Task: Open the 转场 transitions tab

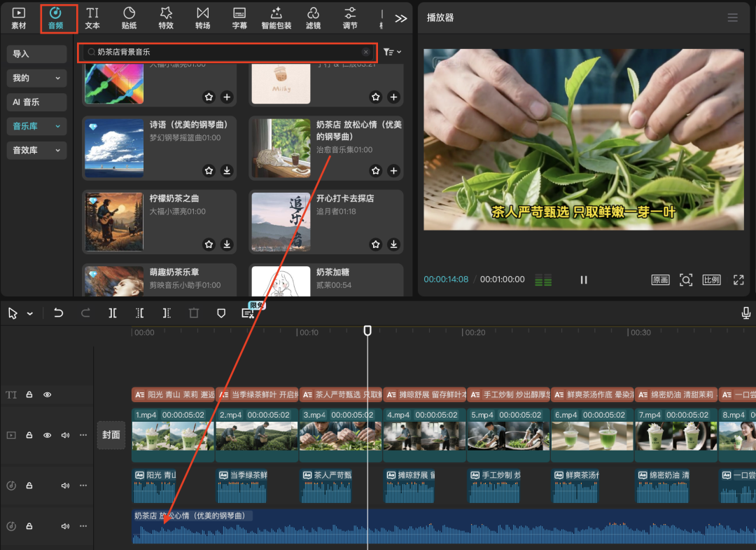Action: (x=202, y=18)
